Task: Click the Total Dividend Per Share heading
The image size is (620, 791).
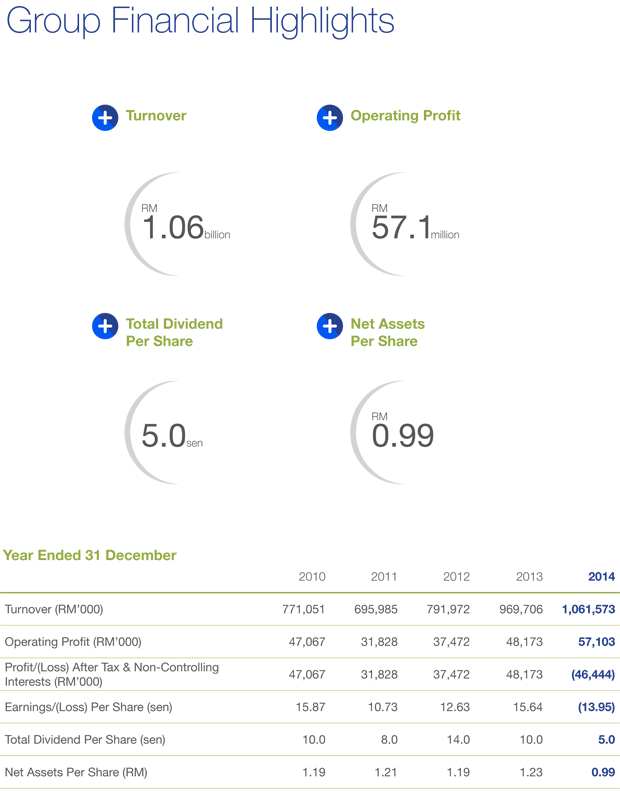Action: pyautogui.click(x=174, y=333)
